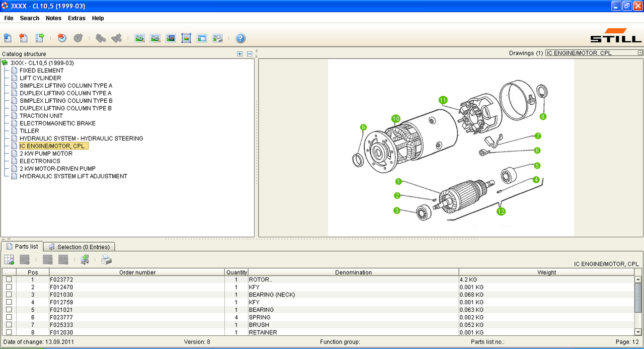Tick the checkbox for the ROTOR row
644x349 pixels.
tap(9, 280)
